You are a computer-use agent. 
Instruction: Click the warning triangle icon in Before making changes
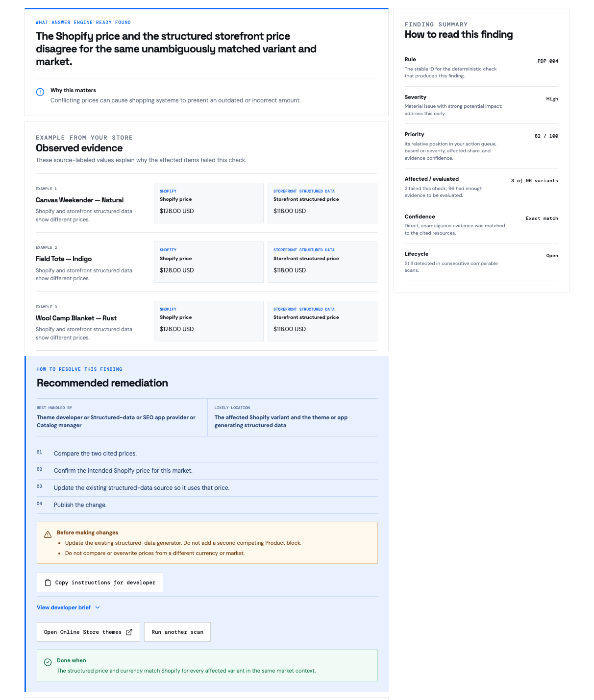48,534
